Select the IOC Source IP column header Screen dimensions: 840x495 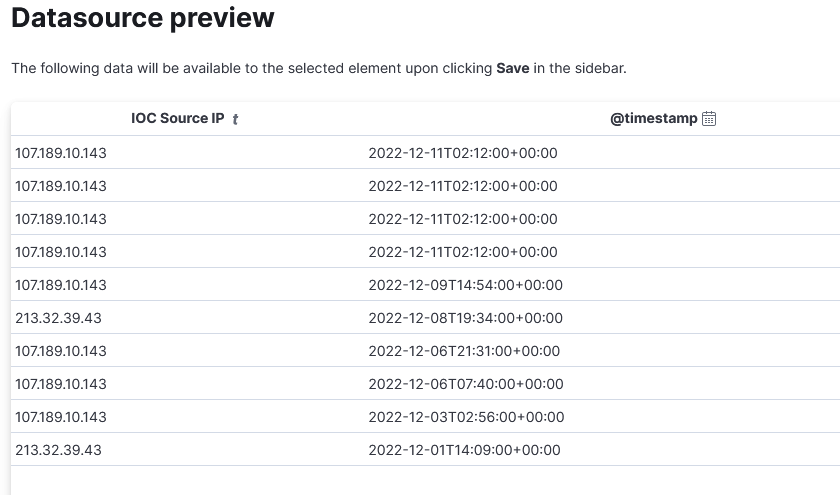pyautogui.click(x=177, y=118)
